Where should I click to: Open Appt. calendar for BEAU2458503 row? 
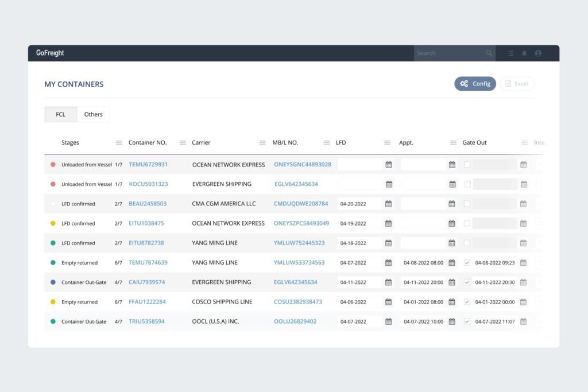[452, 204]
